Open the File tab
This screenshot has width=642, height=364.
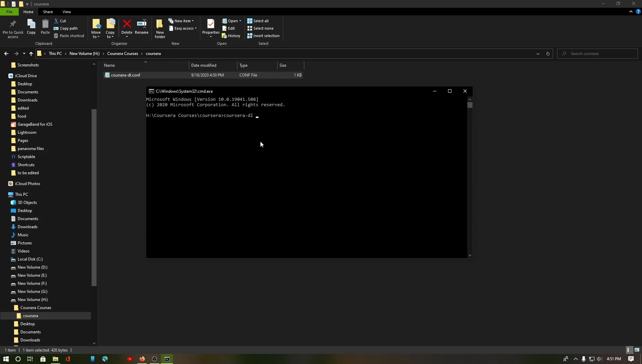click(9, 12)
